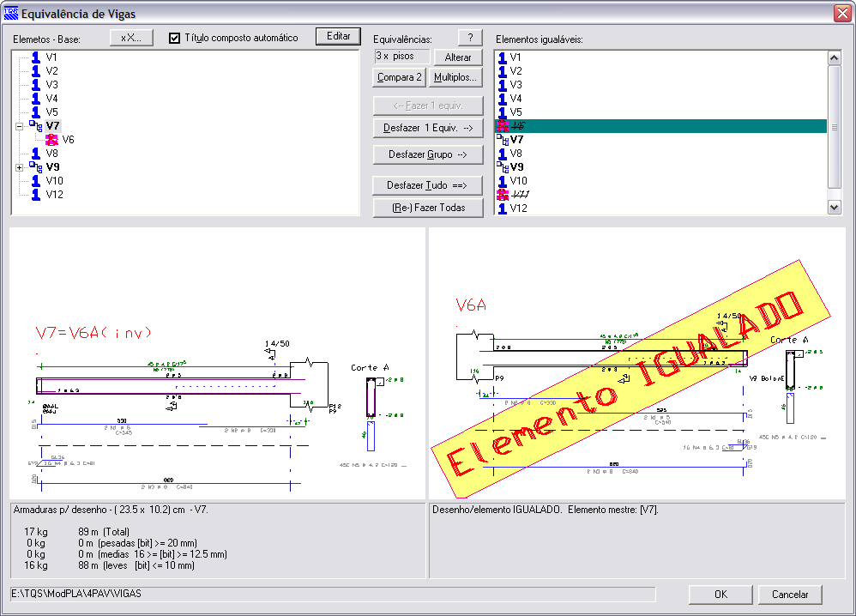The image size is (856, 616).
Task: Click the group icon beside V7 in right list
Action: [503, 140]
